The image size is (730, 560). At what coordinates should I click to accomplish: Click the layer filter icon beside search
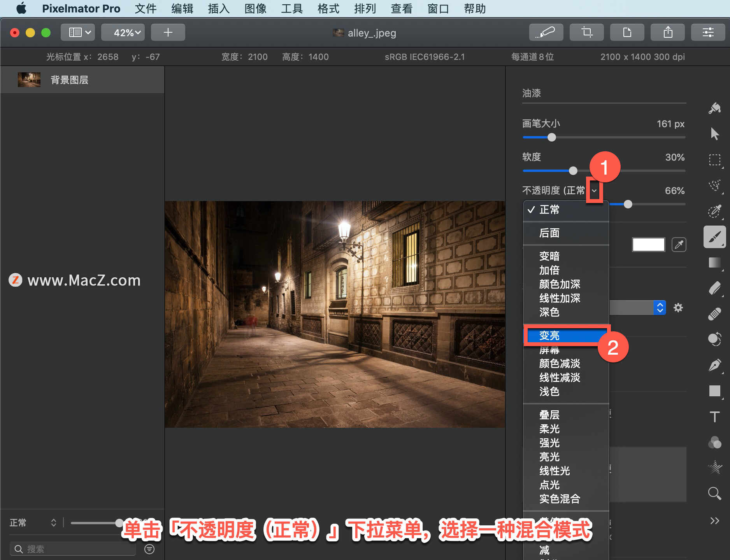pyautogui.click(x=149, y=549)
